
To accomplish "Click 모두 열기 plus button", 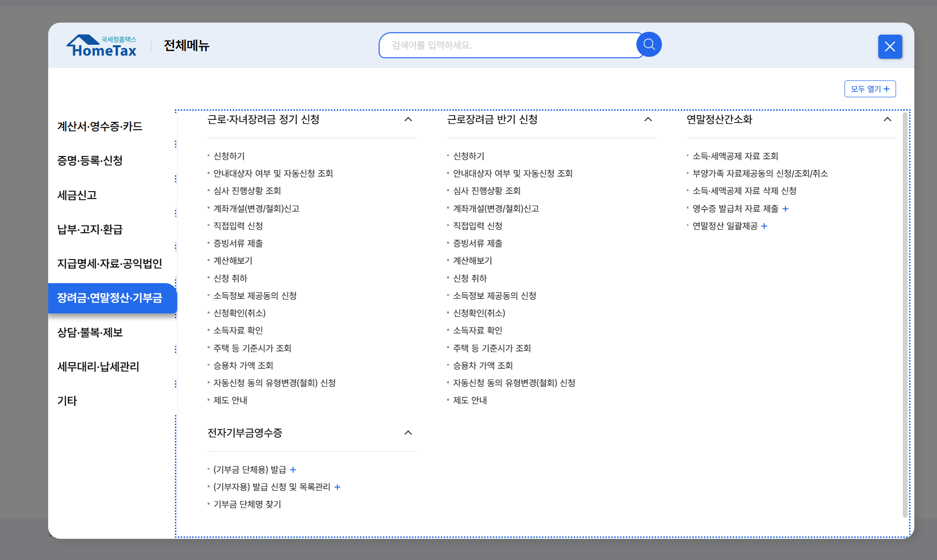I will [x=870, y=89].
